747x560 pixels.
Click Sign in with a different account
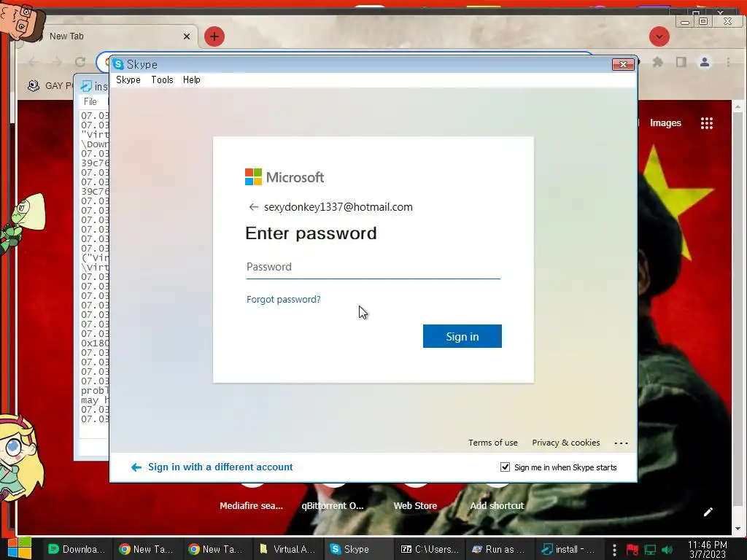[x=212, y=467]
